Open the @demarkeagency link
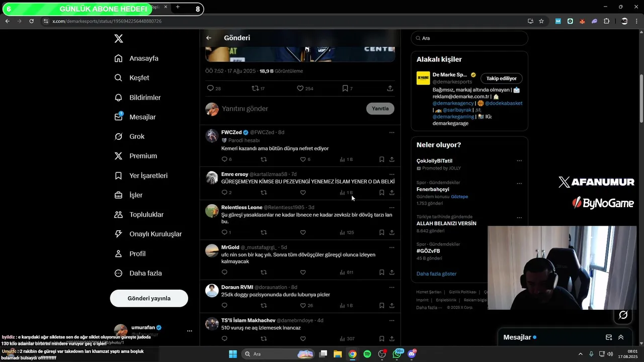 (x=453, y=103)
